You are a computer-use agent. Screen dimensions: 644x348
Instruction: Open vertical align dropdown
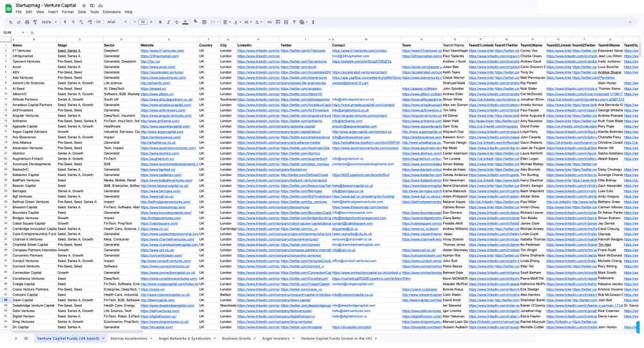click(x=236, y=22)
